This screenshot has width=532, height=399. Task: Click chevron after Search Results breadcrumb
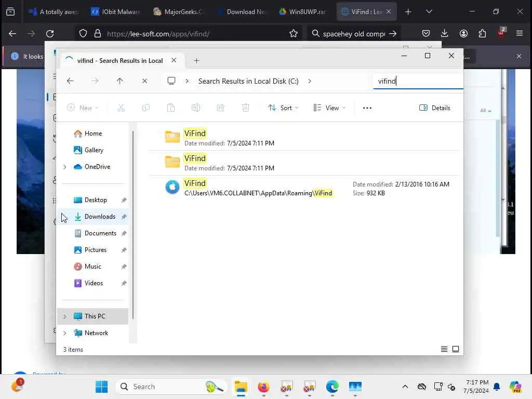point(310,81)
